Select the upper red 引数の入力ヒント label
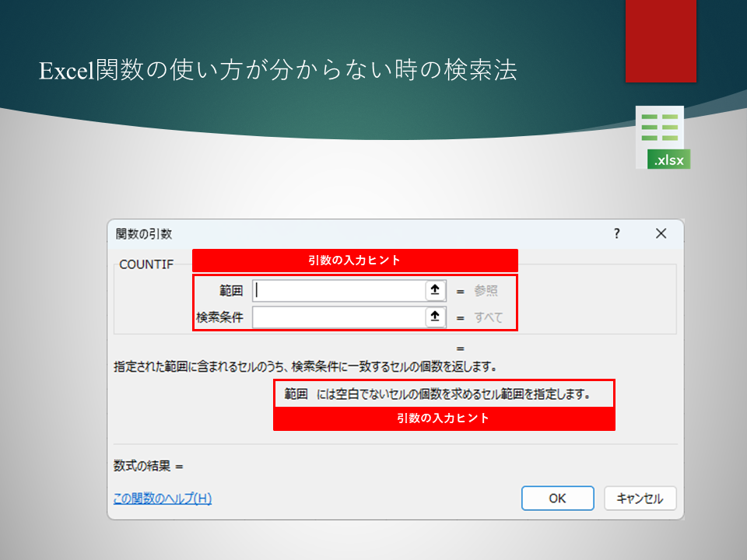 tap(355, 261)
